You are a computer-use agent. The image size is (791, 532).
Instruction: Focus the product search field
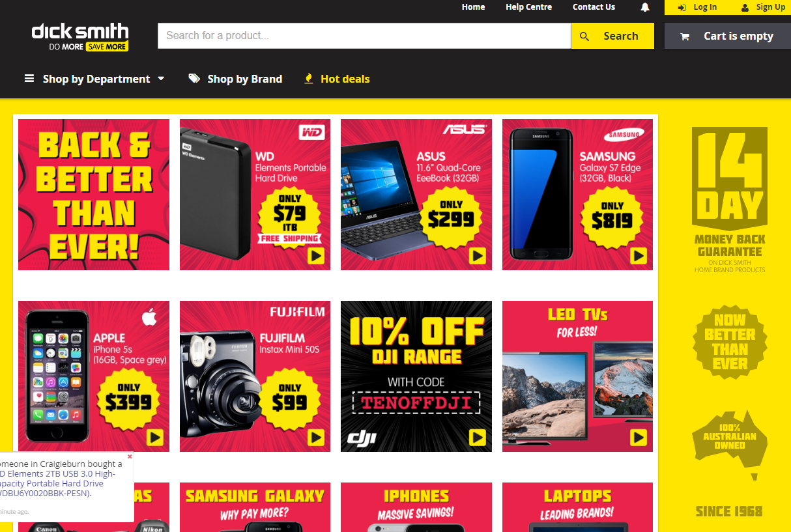click(364, 36)
